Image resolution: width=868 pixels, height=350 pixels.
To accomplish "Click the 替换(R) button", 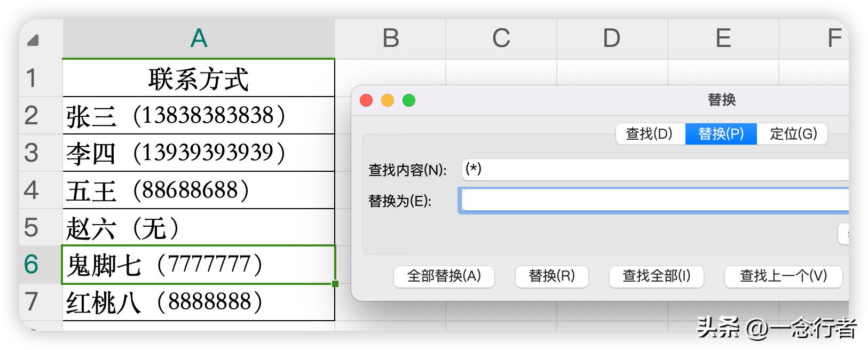I will (551, 276).
